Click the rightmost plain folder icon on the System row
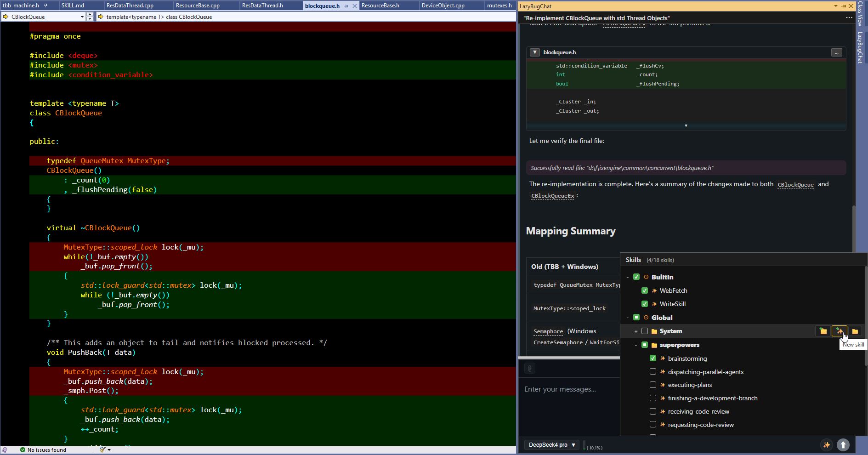Viewport: 868px width, 455px height. coord(855,331)
